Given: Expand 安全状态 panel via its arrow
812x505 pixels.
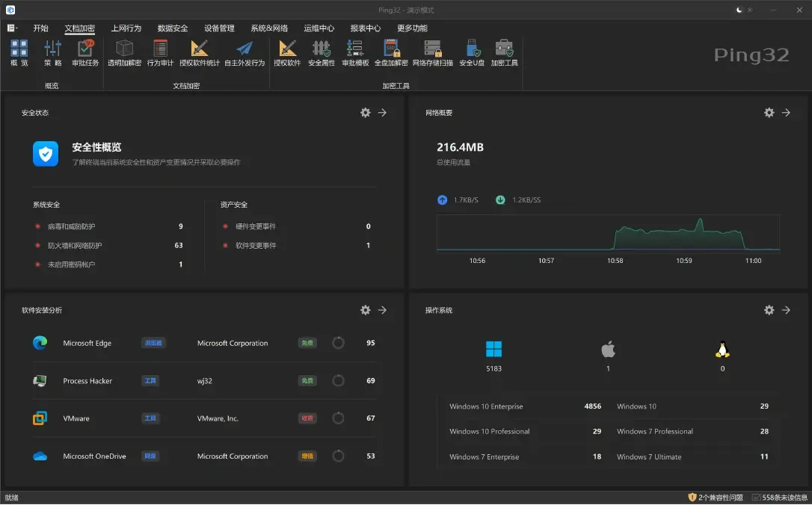Looking at the screenshot, I should click(383, 112).
